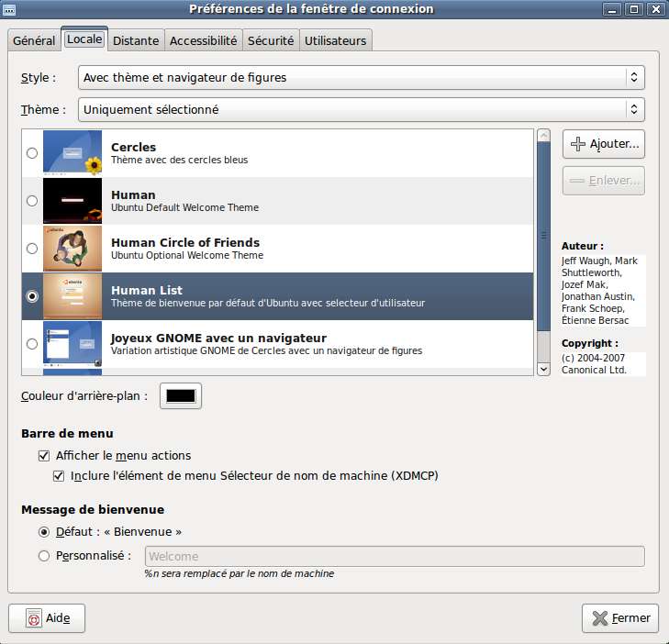Image resolution: width=669 pixels, height=644 pixels.
Task: Toggle the XDMCP machine selector checkbox
Action: pyautogui.click(x=59, y=475)
